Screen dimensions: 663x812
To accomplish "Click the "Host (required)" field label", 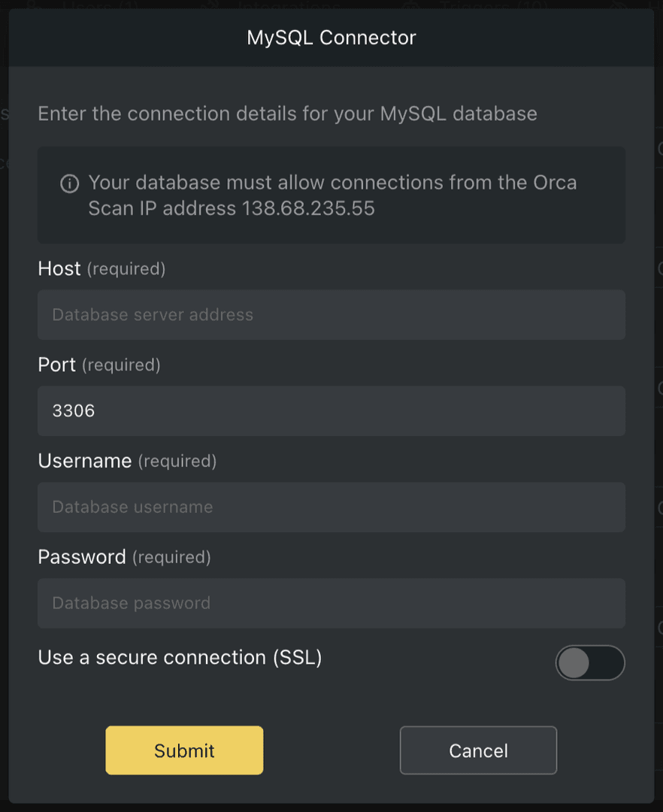I will coord(101,268).
